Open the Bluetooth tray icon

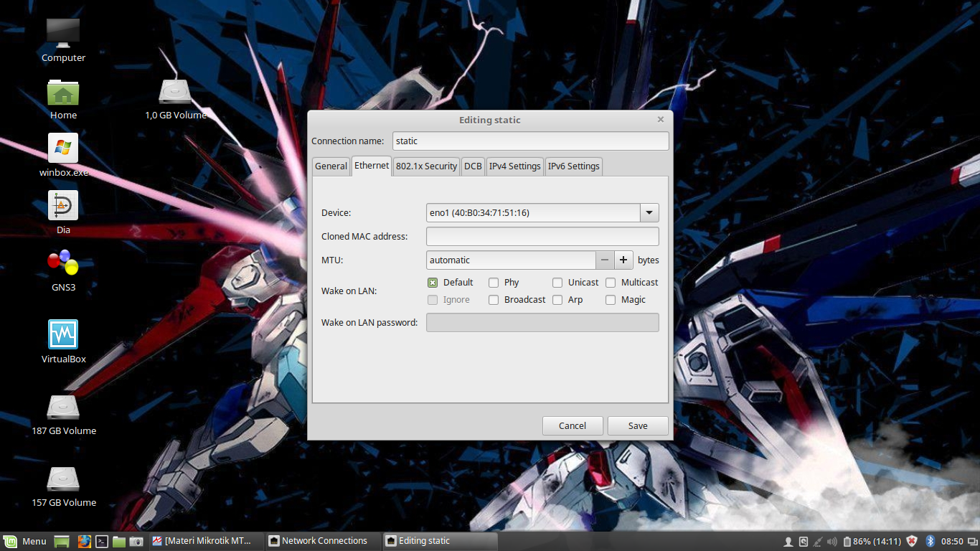click(x=930, y=541)
